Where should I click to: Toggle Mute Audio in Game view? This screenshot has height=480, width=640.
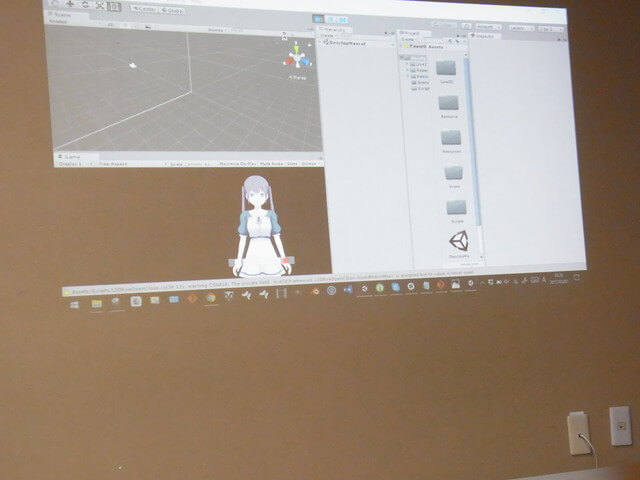point(271,164)
